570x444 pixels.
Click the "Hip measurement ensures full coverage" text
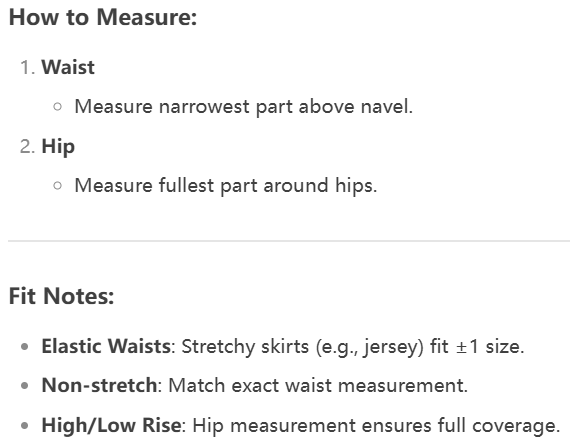376,426
